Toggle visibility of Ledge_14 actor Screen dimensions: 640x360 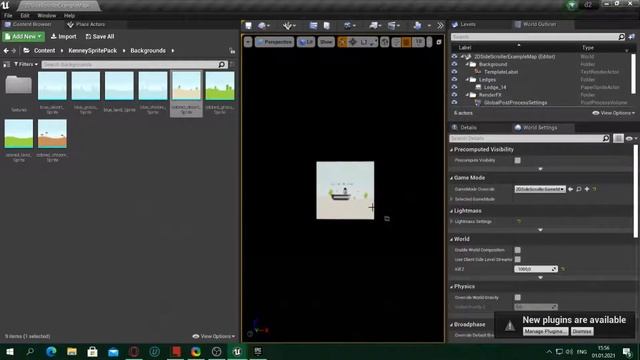454,87
